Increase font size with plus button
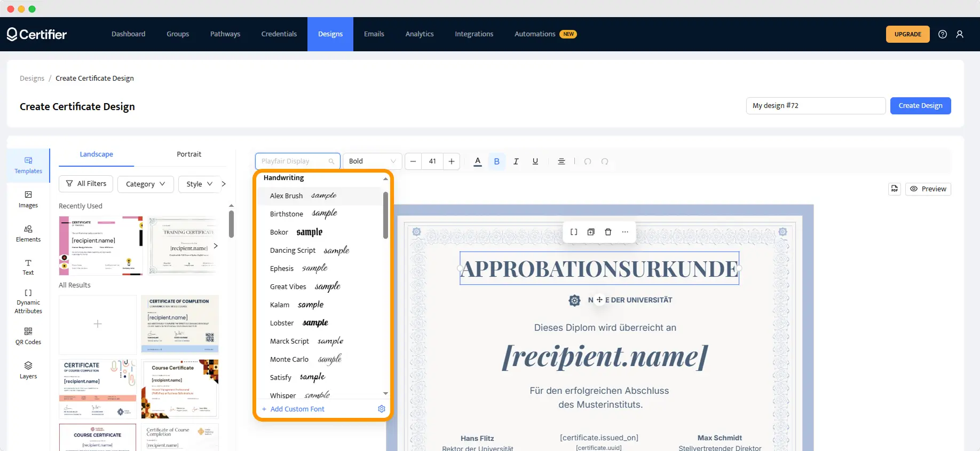The image size is (980, 451). pos(452,161)
